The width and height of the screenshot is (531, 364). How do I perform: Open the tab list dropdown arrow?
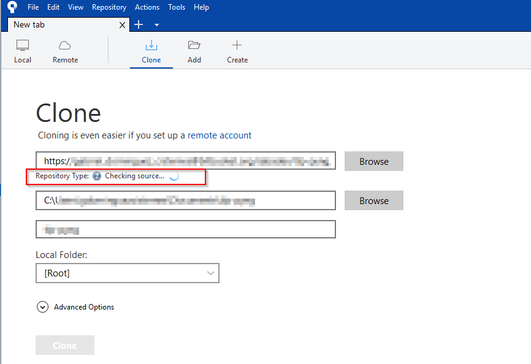point(156,25)
